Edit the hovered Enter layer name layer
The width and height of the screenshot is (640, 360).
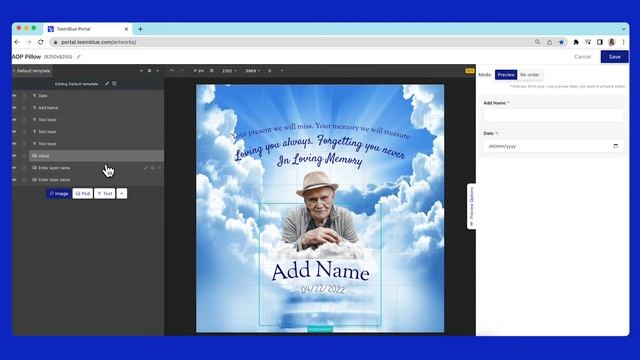click(x=146, y=168)
